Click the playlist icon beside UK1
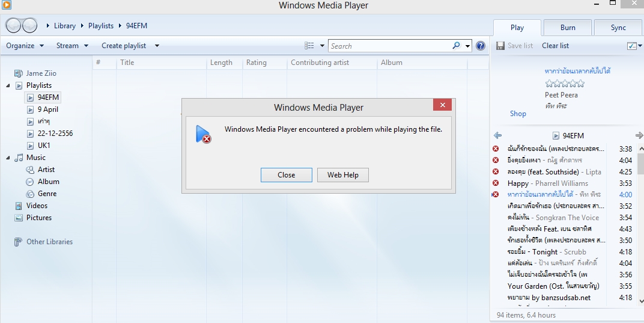This screenshot has width=644, height=323. pyautogui.click(x=31, y=145)
